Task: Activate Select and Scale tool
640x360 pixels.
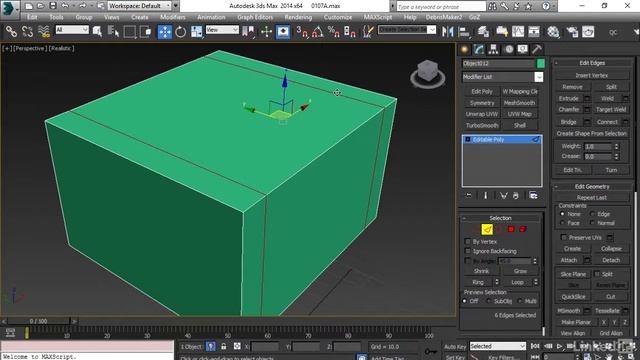Action: [196, 31]
